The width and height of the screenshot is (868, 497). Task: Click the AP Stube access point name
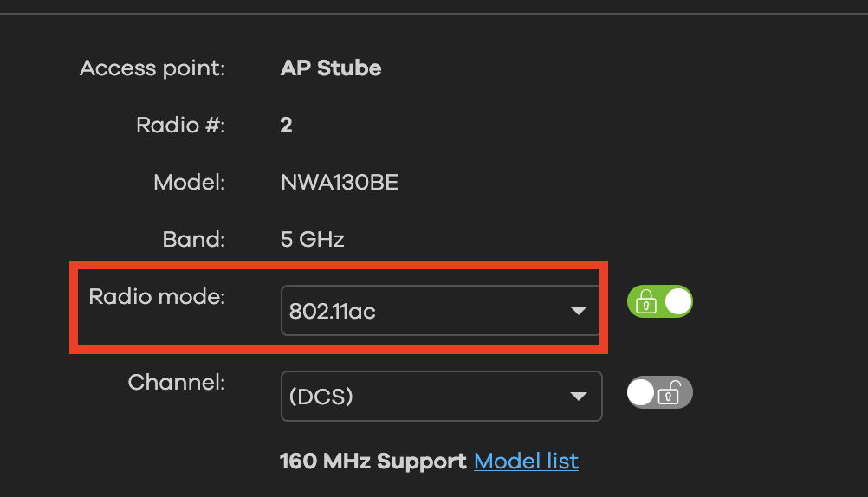(330, 68)
